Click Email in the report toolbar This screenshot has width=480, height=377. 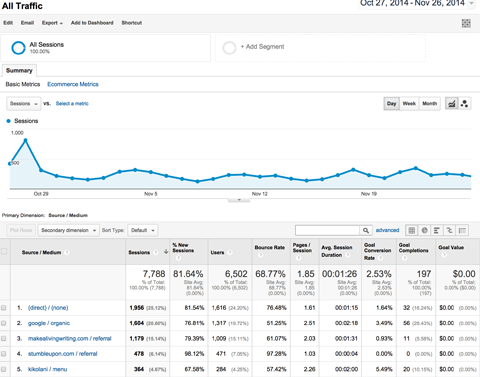click(x=27, y=23)
